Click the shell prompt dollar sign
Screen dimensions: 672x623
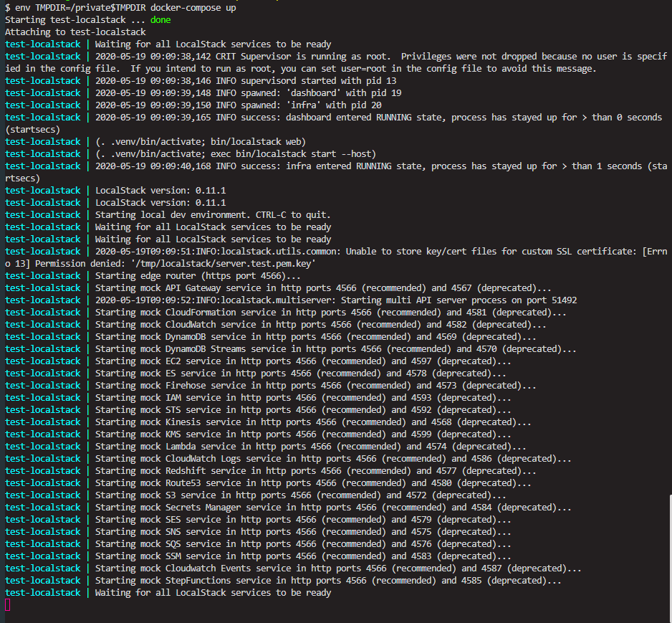6,7
